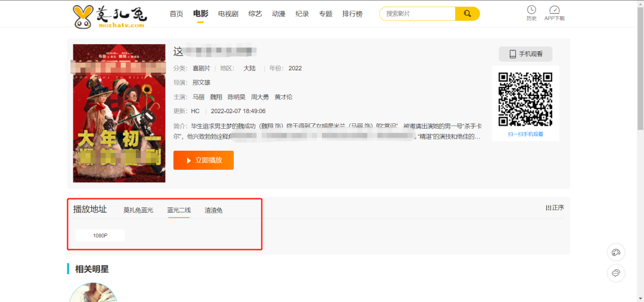Switch to 蓝光二线 source tab
This screenshot has width=644, height=302.
tap(179, 210)
